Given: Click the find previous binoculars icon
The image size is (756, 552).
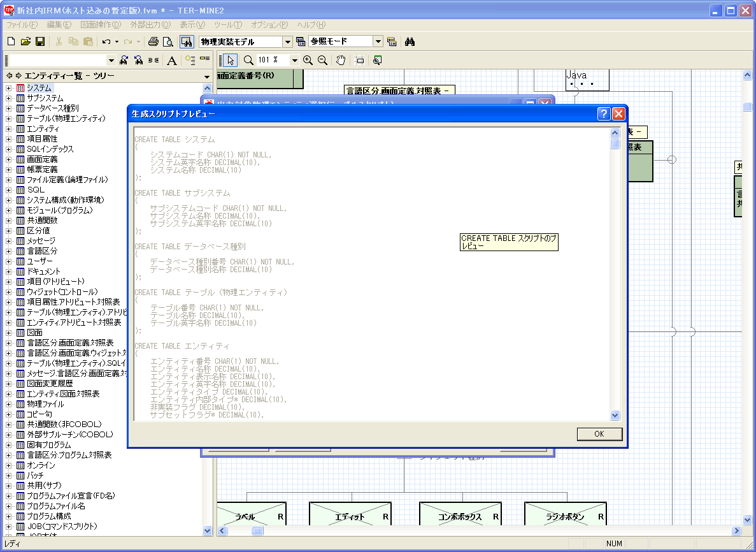Looking at the screenshot, I should coord(139,61).
